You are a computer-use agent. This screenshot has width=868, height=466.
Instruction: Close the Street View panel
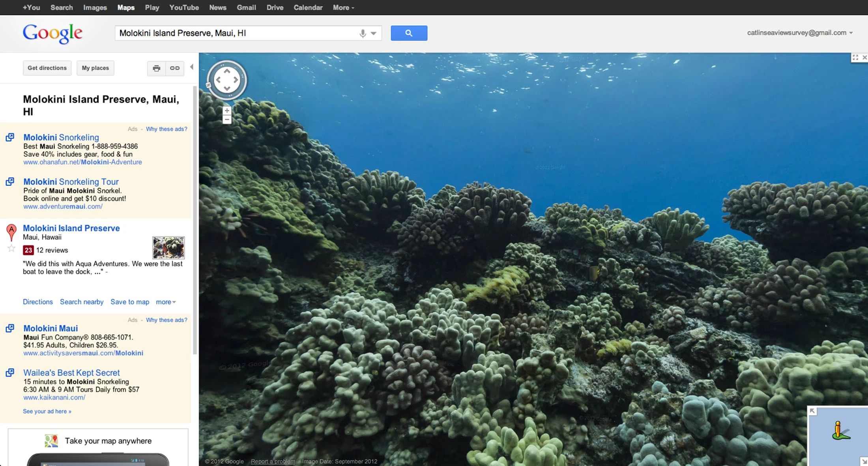(864, 58)
